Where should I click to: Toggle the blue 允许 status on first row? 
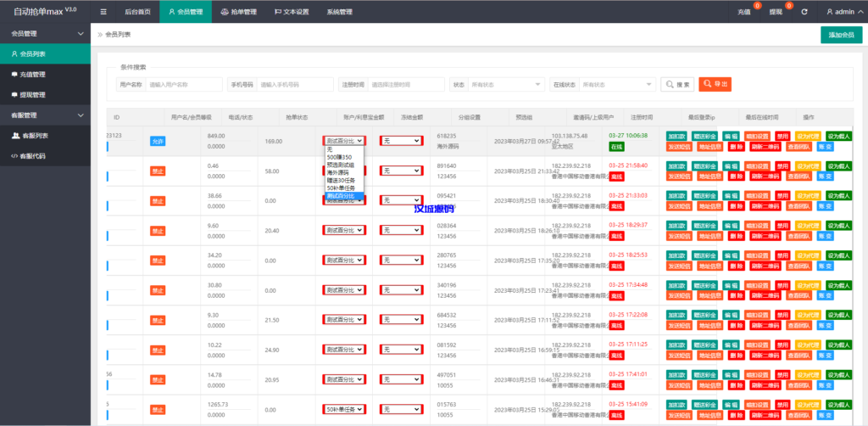(158, 141)
